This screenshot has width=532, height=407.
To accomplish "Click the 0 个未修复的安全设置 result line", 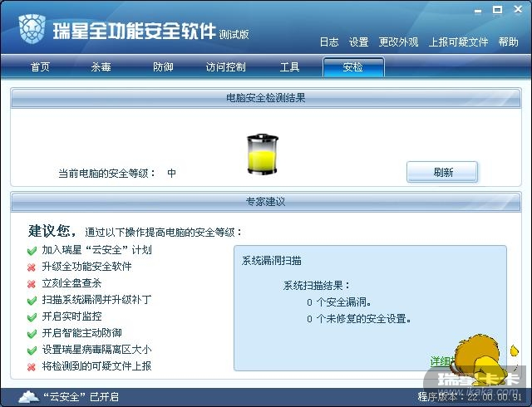I will click(x=358, y=319).
